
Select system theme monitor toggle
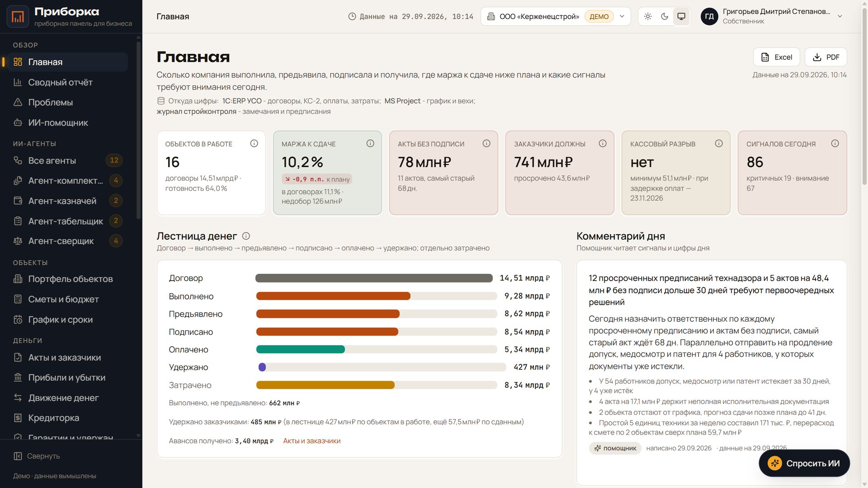click(681, 16)
